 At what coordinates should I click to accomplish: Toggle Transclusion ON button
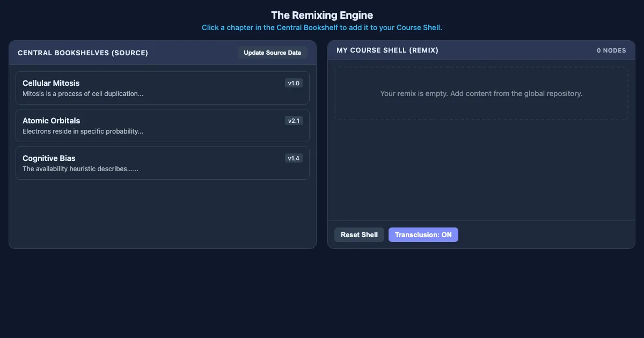tap(423, 234)
